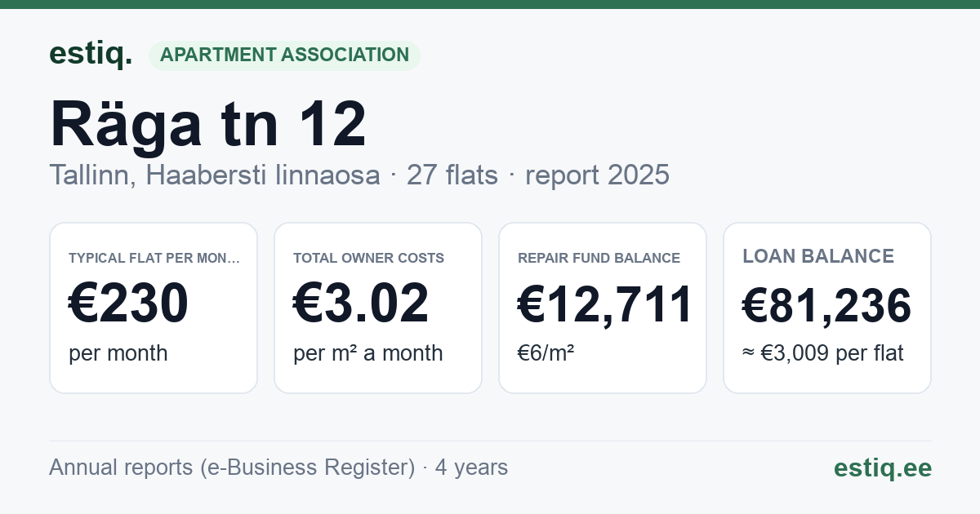Click the 'TYPICAL FLAT PER MON…' label
Image resolution: width=980 pixels, height=514 pixels.
(155, 258)
